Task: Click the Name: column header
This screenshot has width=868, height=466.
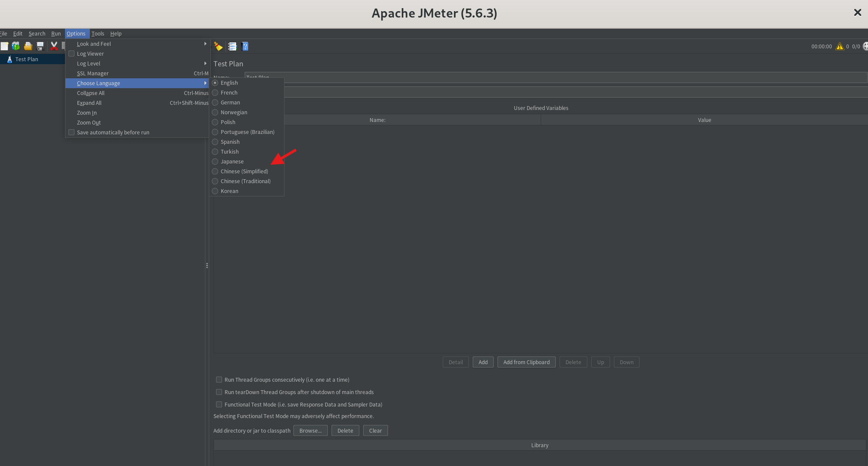Action: click(377, 120)
